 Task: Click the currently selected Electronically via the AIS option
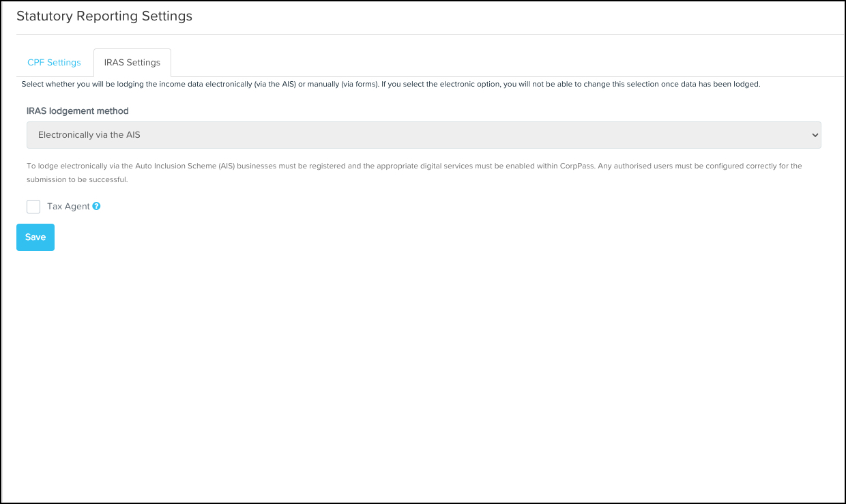coord(87,134)
